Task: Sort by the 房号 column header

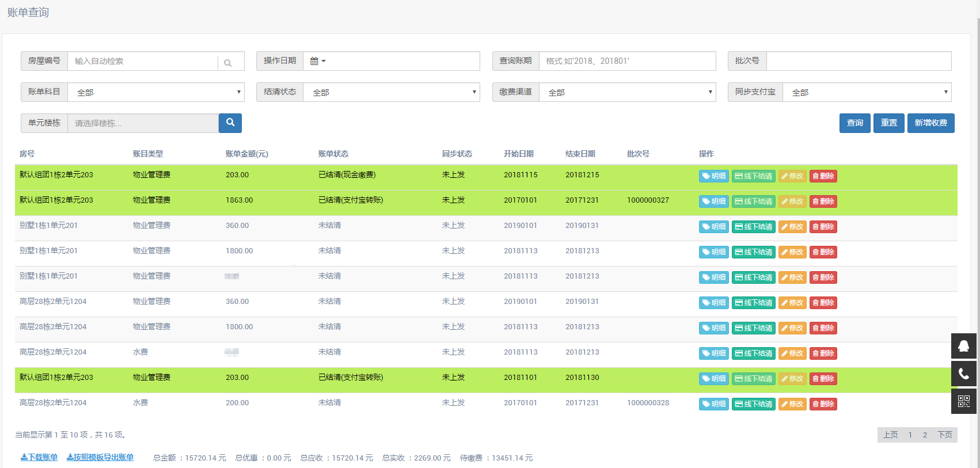Action: pyautogui.click(x=27, y=154)
